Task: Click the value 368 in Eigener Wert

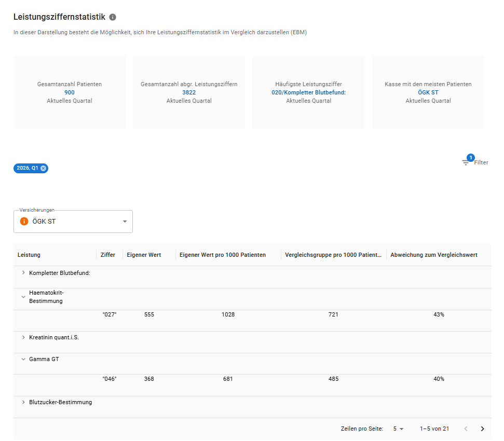Action: coord(149,379)
